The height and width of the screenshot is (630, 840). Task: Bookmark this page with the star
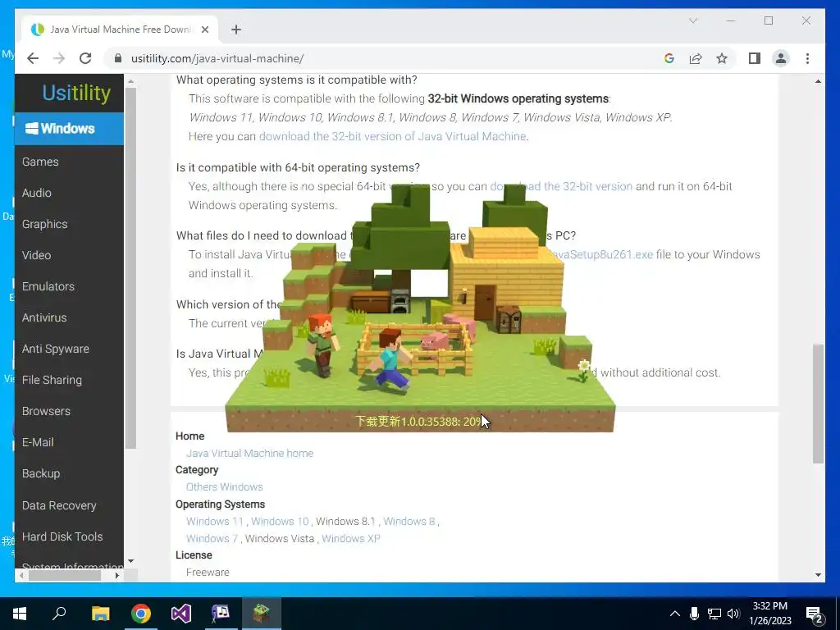[722, 58]
